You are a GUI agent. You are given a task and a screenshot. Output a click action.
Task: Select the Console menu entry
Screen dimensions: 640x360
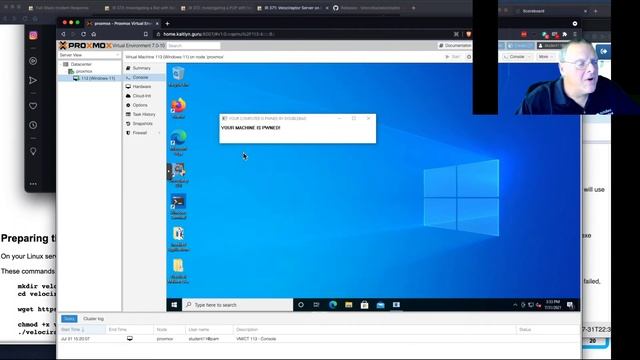(x=140, y=78)
